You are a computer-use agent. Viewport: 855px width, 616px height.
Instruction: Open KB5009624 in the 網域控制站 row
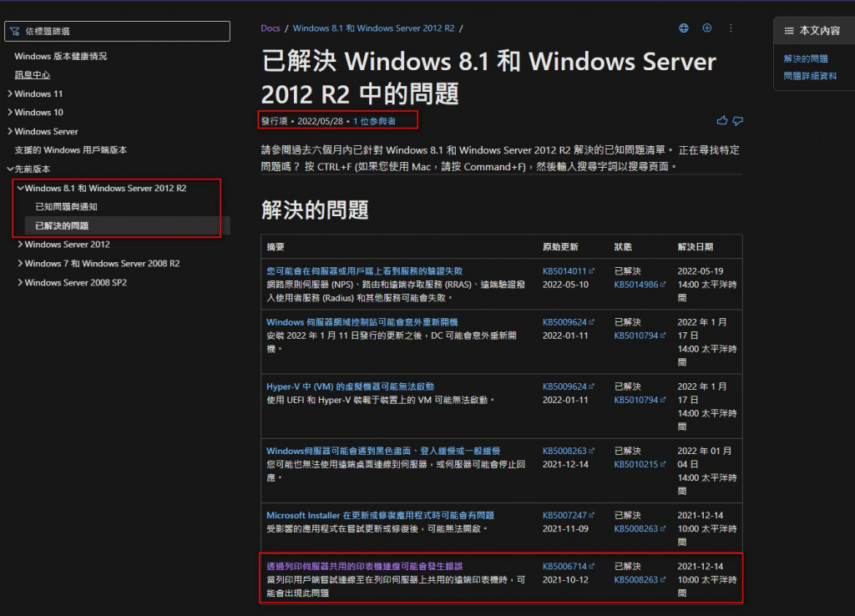(568, 322)
